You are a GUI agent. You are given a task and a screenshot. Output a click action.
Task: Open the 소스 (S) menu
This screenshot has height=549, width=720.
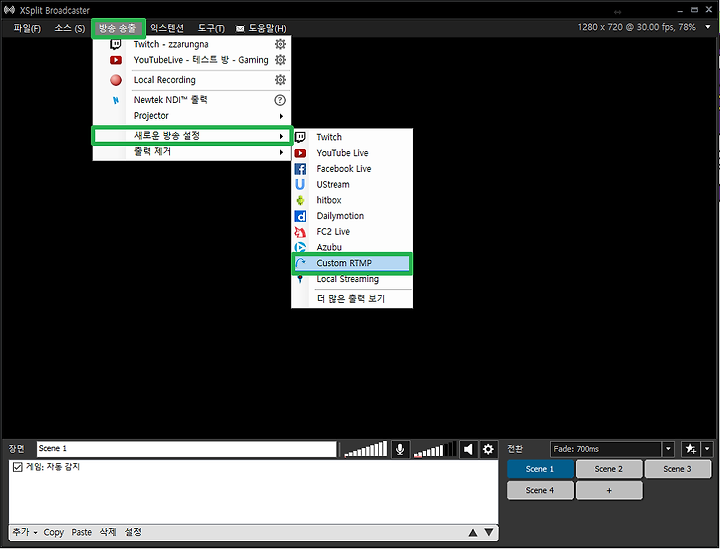click(x=69, y=28)
